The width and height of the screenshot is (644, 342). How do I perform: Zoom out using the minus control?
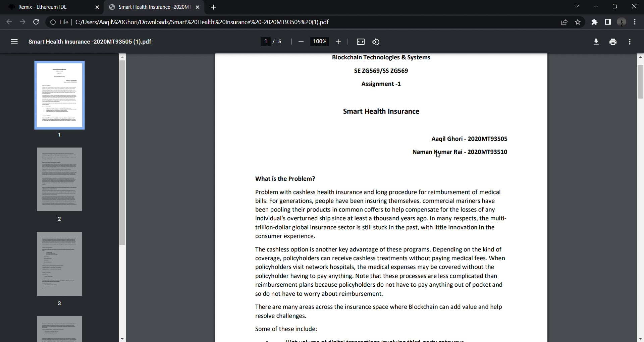301,42
